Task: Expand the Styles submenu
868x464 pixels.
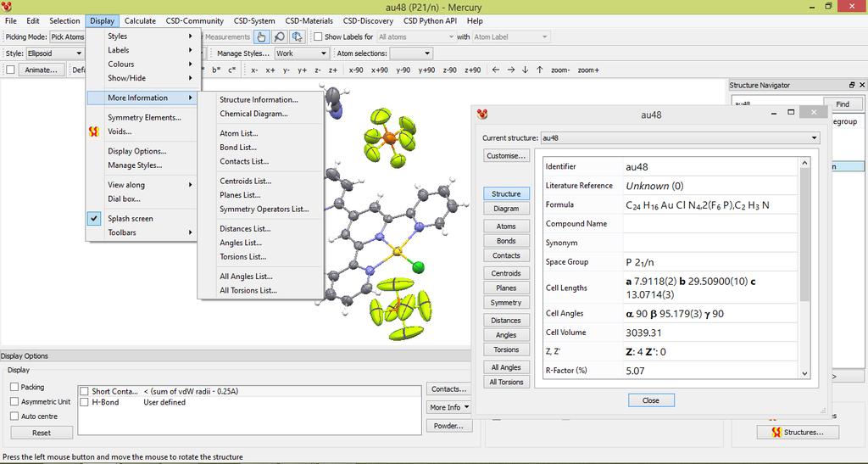Action: click(x=142, y=36)
